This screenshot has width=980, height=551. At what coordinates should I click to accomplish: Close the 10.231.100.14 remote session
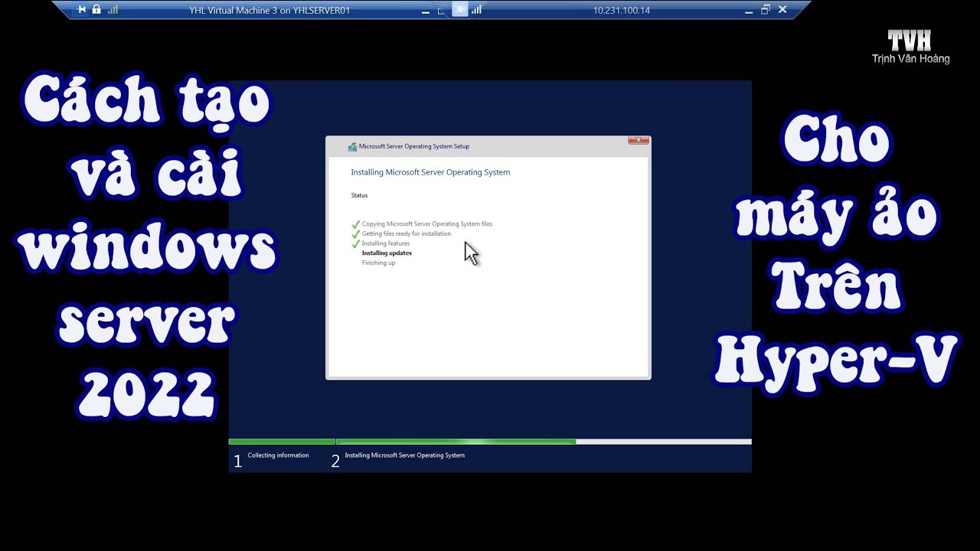click(x=782, y=9)
